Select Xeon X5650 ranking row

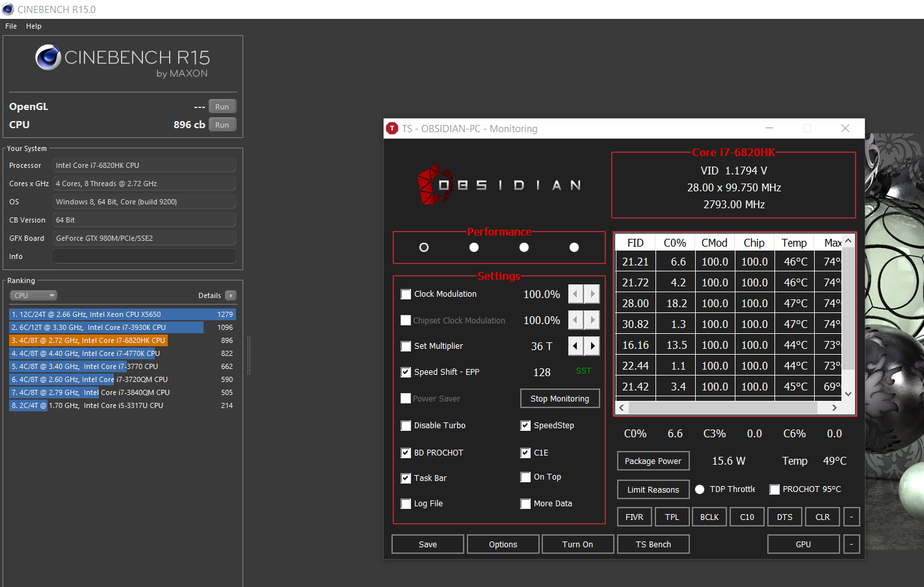pyautogui.click(x=122, y=314)
